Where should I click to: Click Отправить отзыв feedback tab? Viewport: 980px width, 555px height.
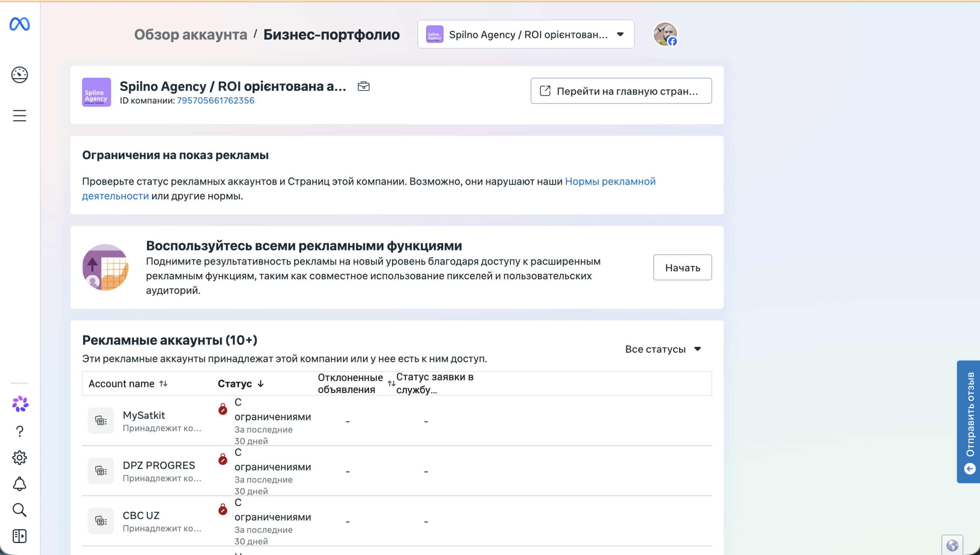tap(969, 422)
